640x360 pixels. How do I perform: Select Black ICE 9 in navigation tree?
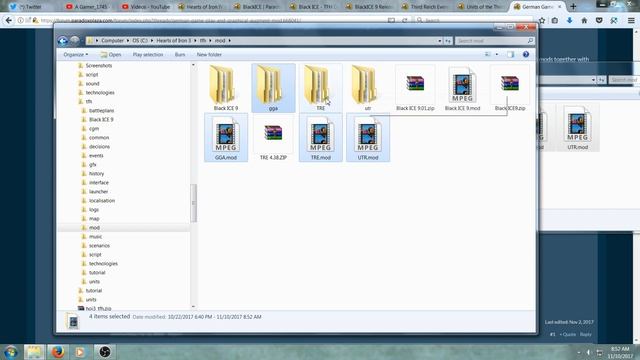pos(101,120)
